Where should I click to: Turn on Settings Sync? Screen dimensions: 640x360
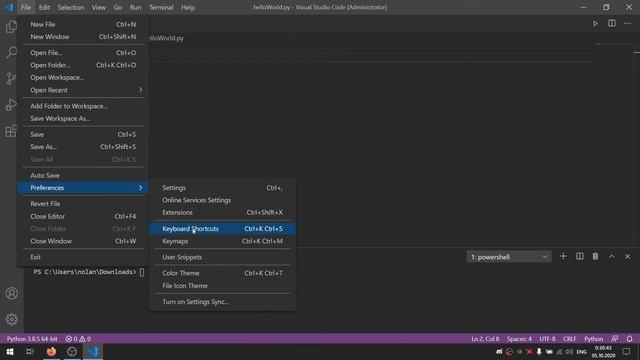tap(222, 302)
